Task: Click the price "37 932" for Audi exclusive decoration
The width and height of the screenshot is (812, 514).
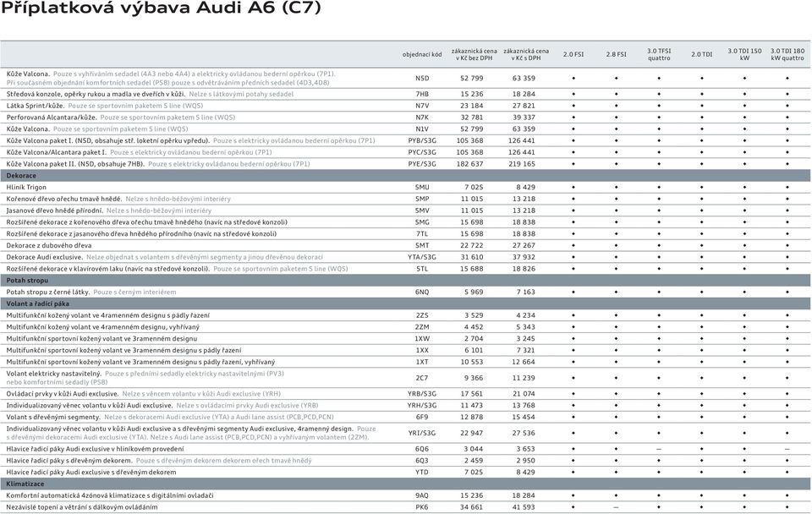Action: pos(524,257)
